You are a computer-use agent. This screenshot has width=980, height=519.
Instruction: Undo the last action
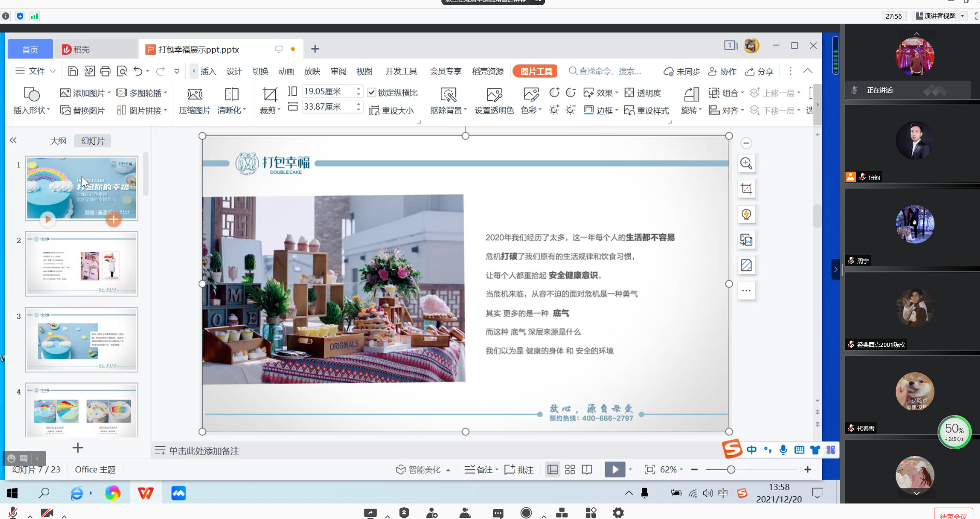138,71
